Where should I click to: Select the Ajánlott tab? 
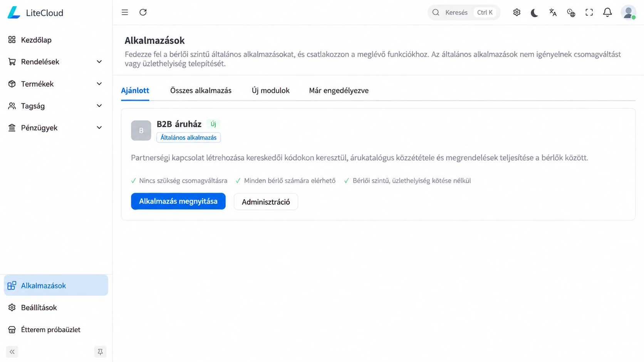point(135,91)
